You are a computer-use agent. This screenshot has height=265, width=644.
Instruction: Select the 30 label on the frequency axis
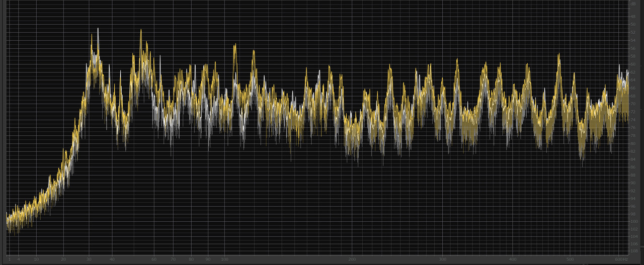89,259
